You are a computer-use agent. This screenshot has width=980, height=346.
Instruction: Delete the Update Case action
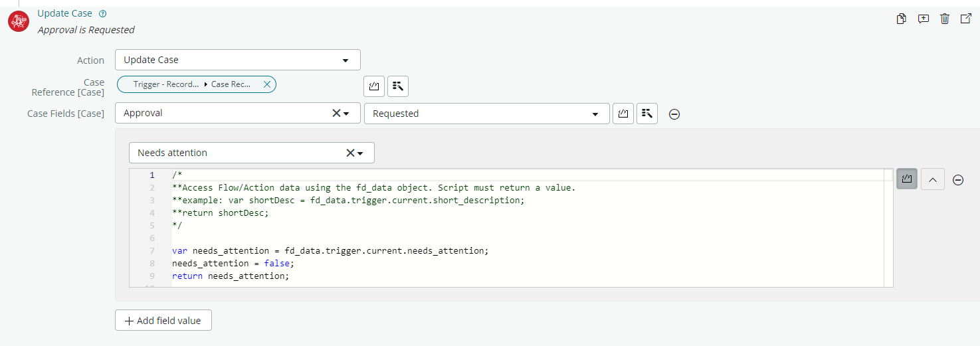click(x=945, y=19)
